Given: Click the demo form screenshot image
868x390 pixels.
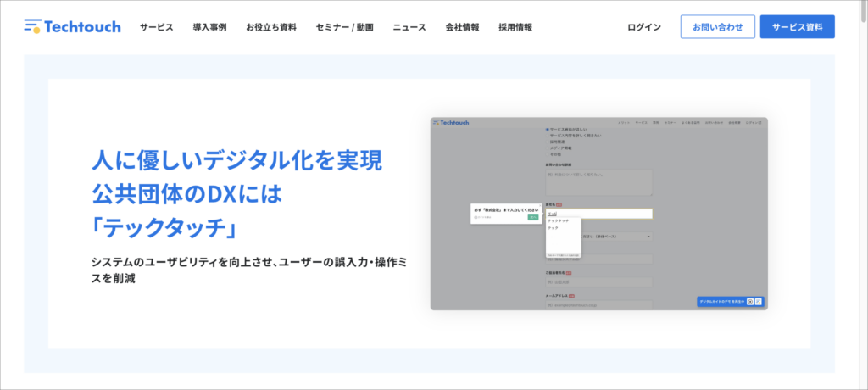Looking at the screenshot, I should (x=599, y=214).
